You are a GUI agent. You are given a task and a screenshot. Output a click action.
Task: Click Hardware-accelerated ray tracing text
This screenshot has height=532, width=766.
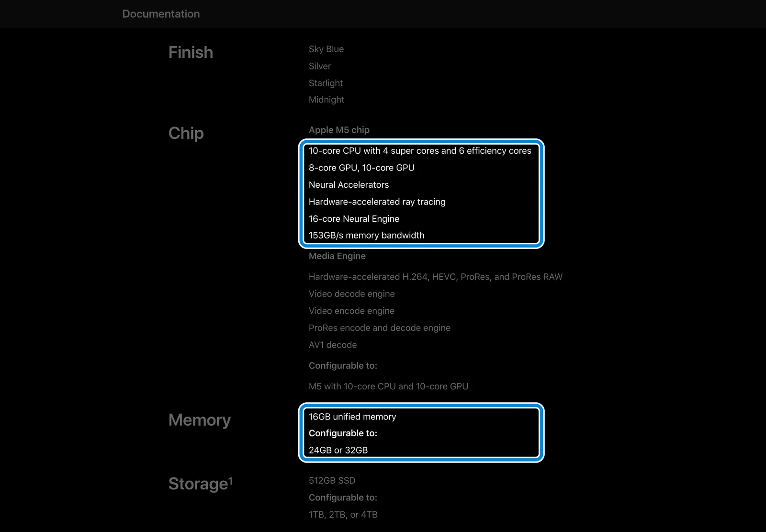click(x=377, y=202)
